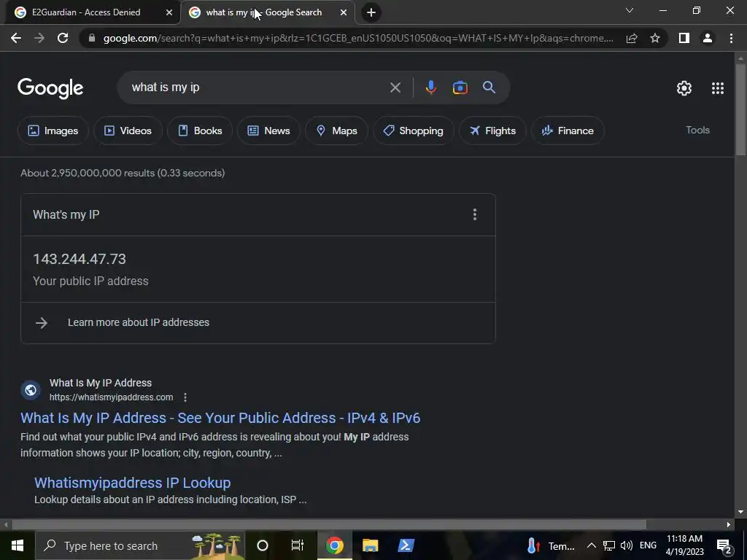Open the notification center
The image size is (747, 560).
(x=724, y=547)
